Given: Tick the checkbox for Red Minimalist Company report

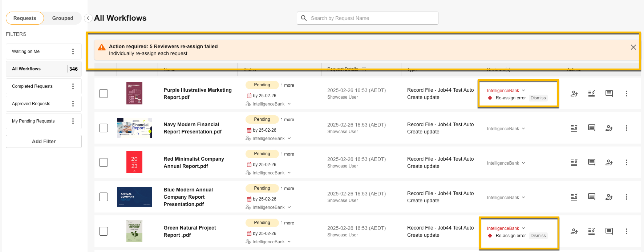Looking at the screenshot, I should (104, 162).
